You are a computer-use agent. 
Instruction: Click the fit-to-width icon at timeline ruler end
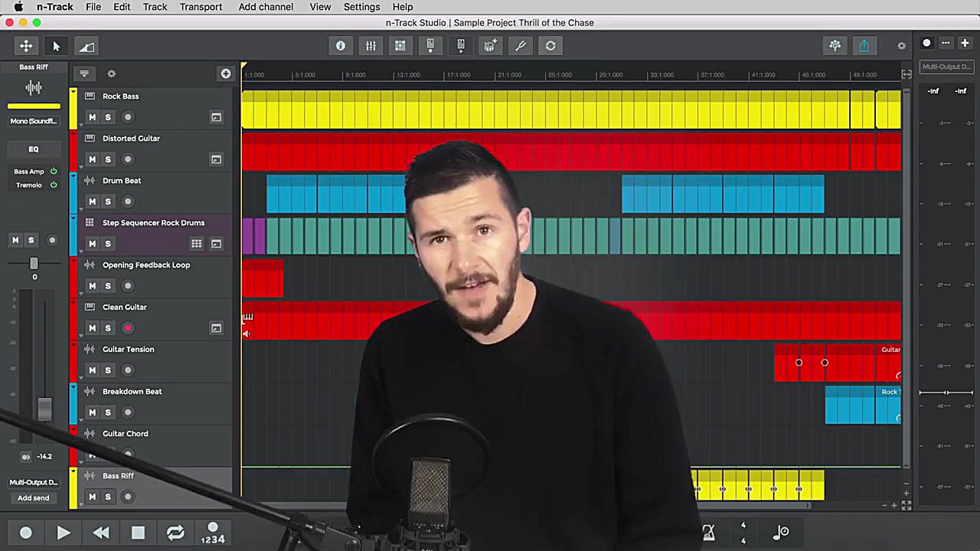click(906, 74)
